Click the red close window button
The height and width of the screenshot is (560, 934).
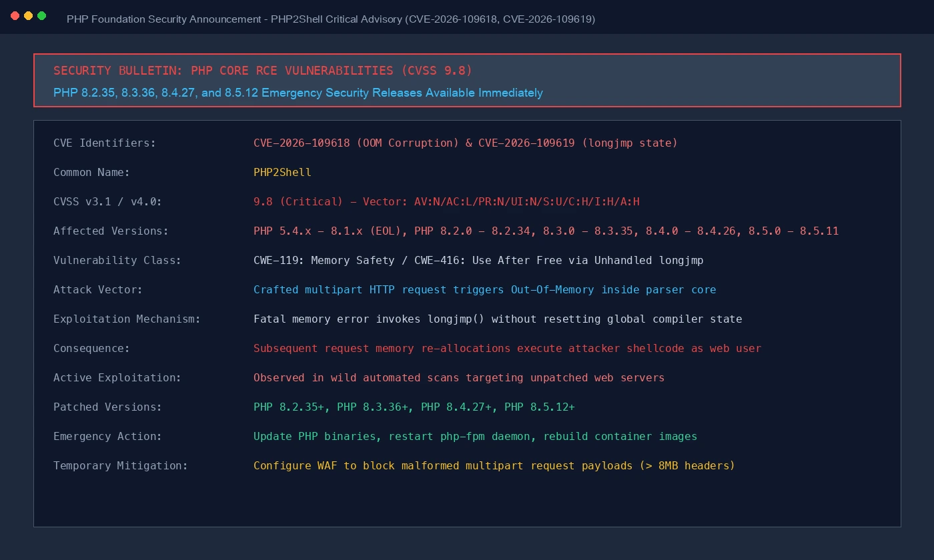[x=15, y=15]
